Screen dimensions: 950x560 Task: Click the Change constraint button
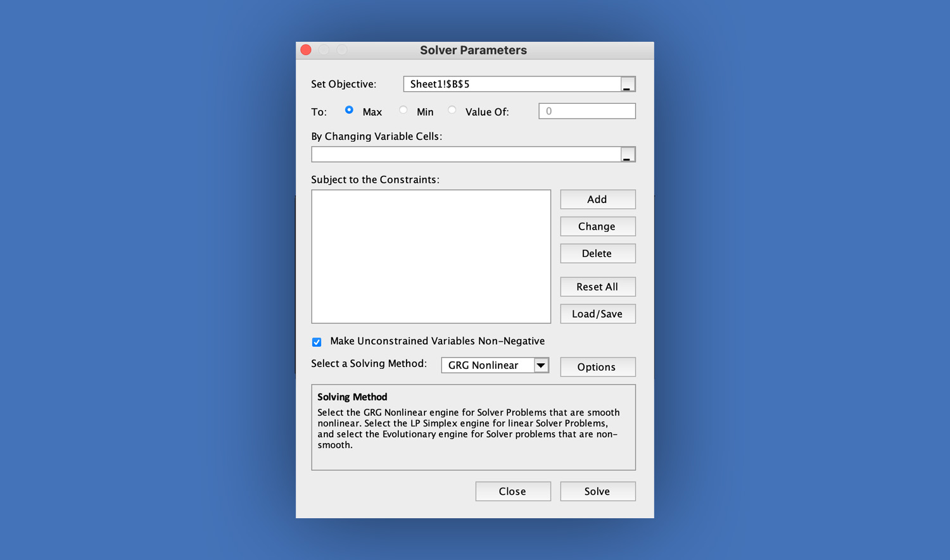(x=597, y=227)
